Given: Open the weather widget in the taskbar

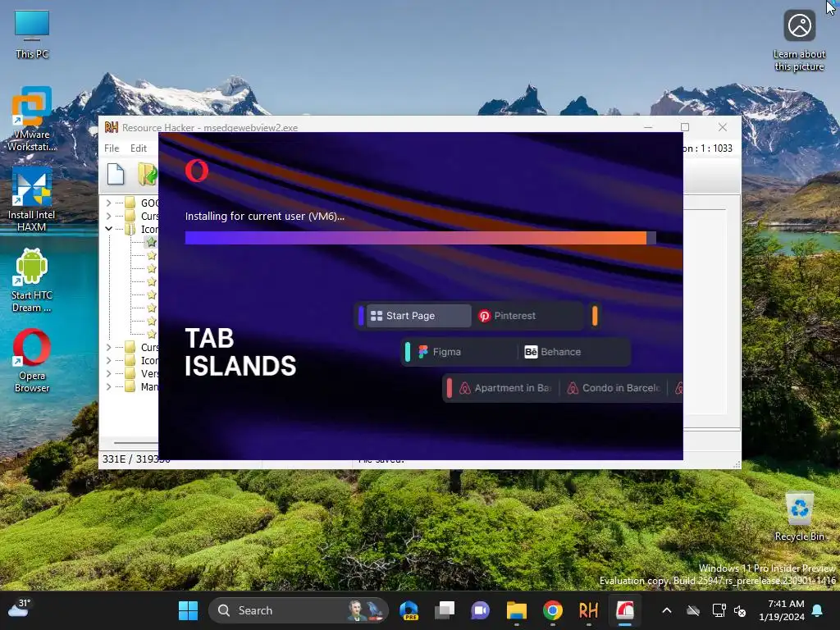Looking at the screenshot, I should pyautogui.click(x=20, y=609).
